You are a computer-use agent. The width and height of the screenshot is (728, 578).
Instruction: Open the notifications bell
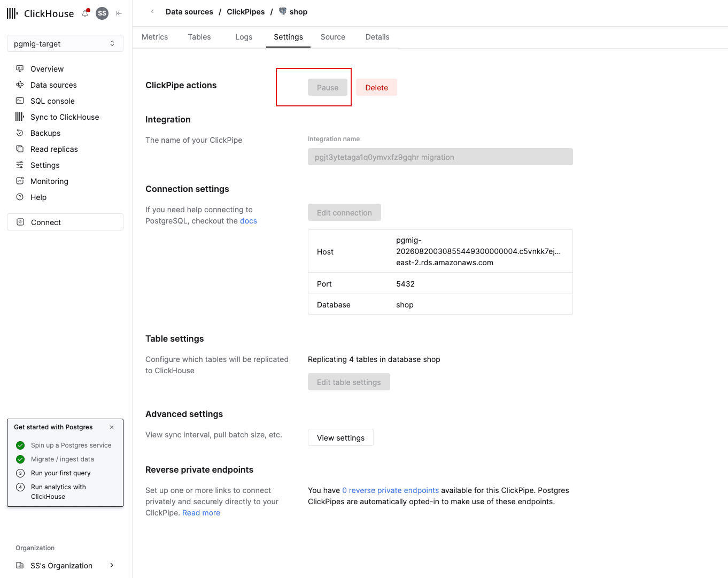tap(86, 13)
